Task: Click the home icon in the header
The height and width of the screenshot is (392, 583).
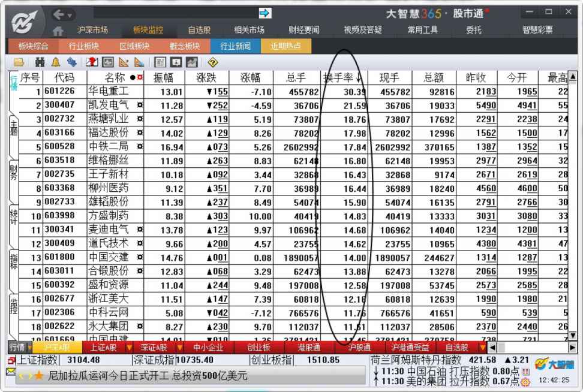Action: point(58,31)
